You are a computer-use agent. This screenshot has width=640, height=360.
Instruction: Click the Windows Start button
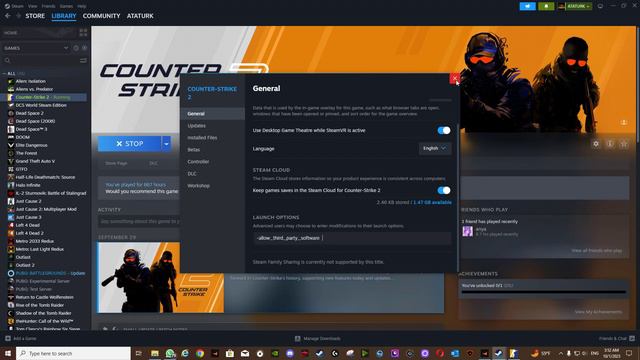coord(8,353)
